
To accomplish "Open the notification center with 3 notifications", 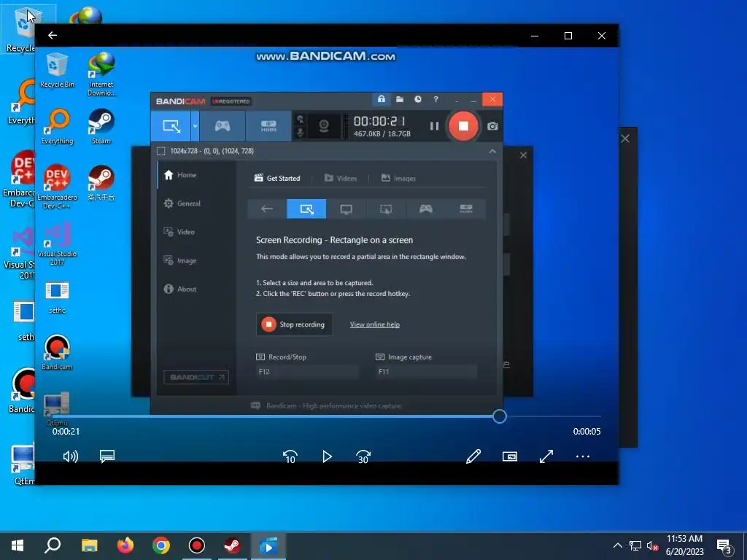I will click(724, 546).
